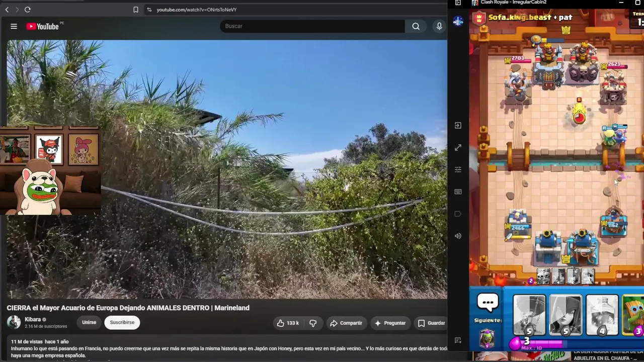Click the elixir bar in Clash Royale

click(x=579, y=343)
